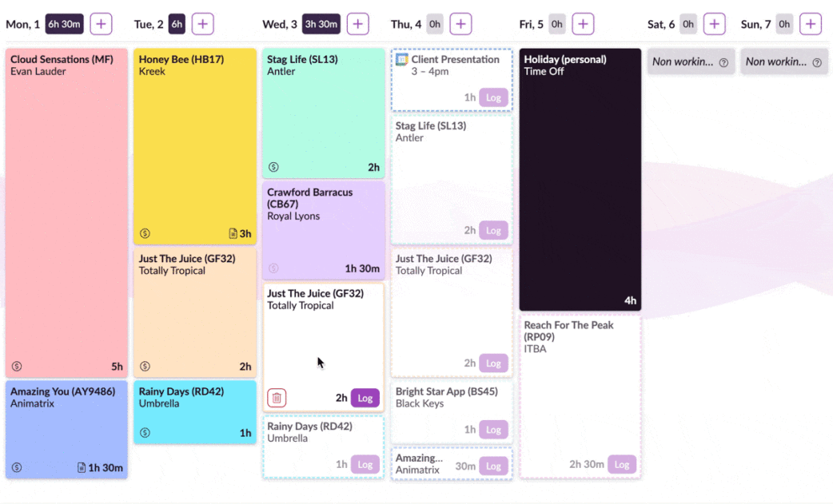
Task: Toggle billable status on Just The Juice Tuesday card
Action: click(x=145, y=366)
